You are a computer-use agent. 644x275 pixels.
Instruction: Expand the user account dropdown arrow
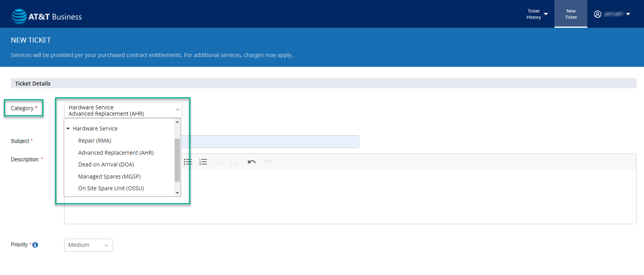click(628, 14)
